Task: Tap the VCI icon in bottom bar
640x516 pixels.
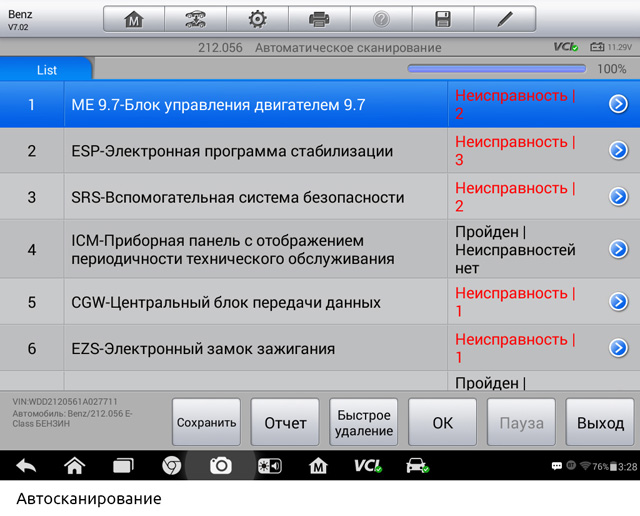Action: point(367,466)
